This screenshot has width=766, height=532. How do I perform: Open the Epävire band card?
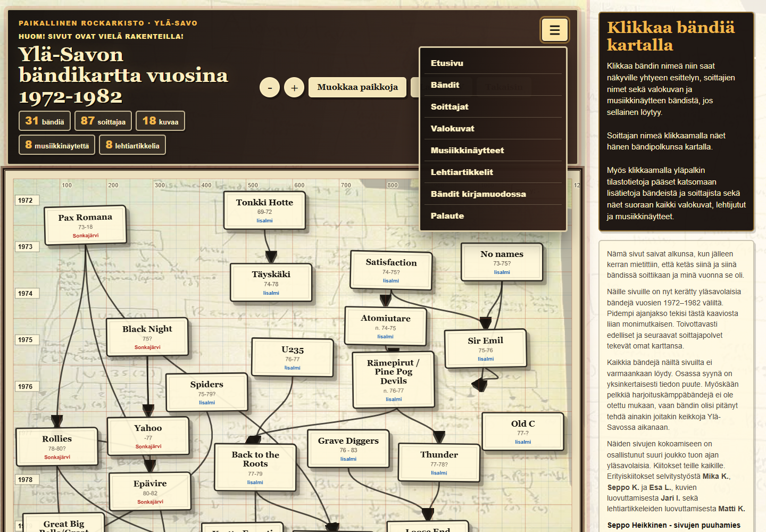pos(150,492)
